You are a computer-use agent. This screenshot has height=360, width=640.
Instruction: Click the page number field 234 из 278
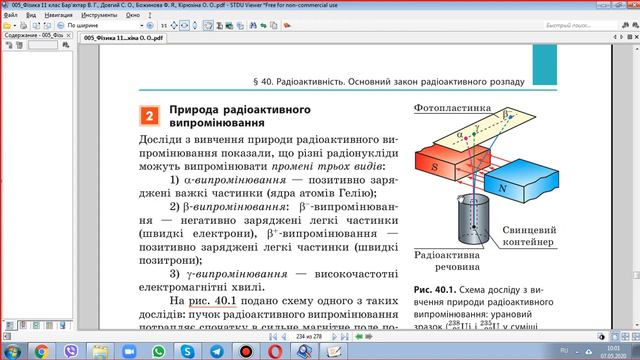309,337
